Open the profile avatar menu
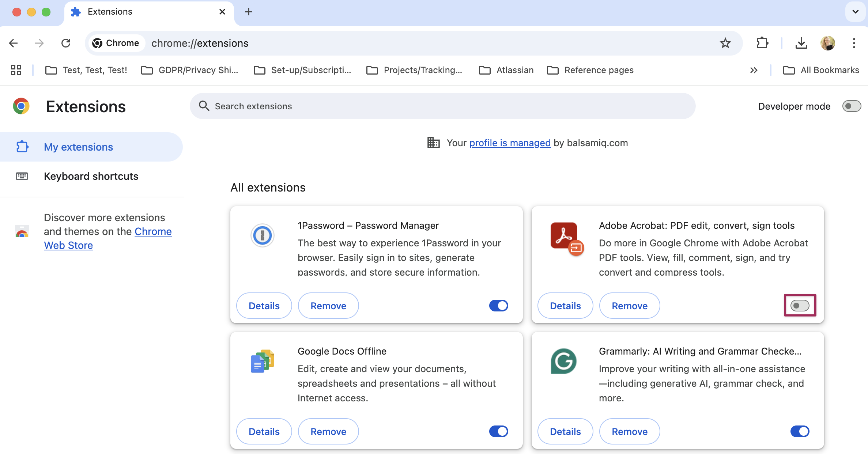 coord(828,43)
